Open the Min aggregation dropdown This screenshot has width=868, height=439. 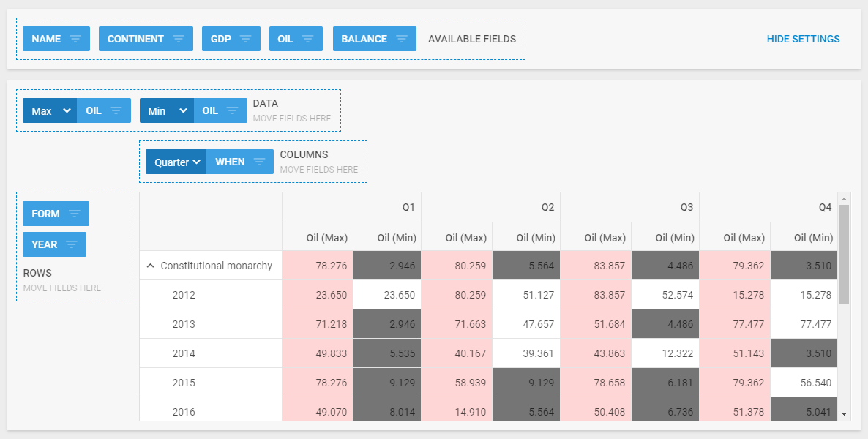point(167,110)
